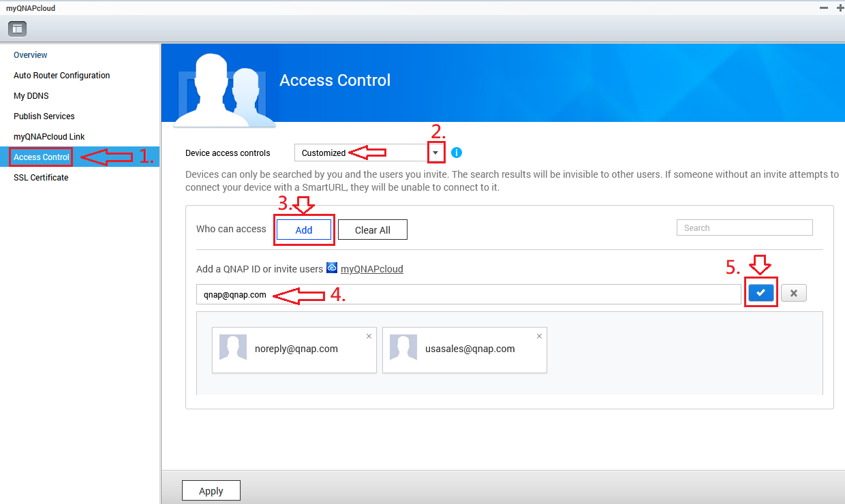
Task: Click the Search input field
Action: coord(744,227)
